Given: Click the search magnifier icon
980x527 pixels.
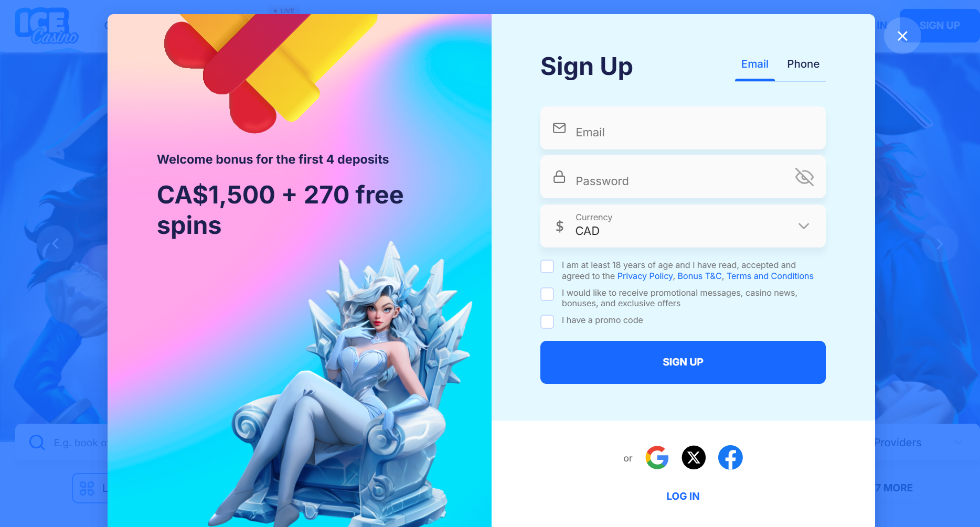Looking at the screenshot, I should point(37,443).
